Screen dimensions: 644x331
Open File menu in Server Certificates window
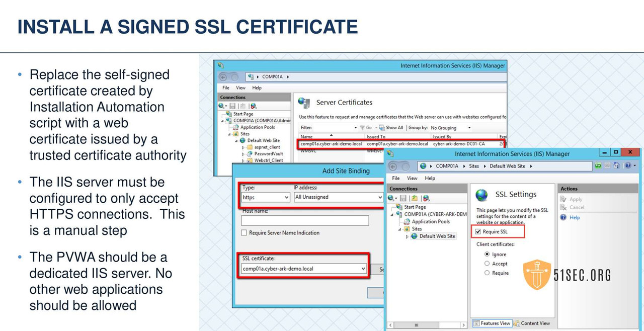click(226, 88)
